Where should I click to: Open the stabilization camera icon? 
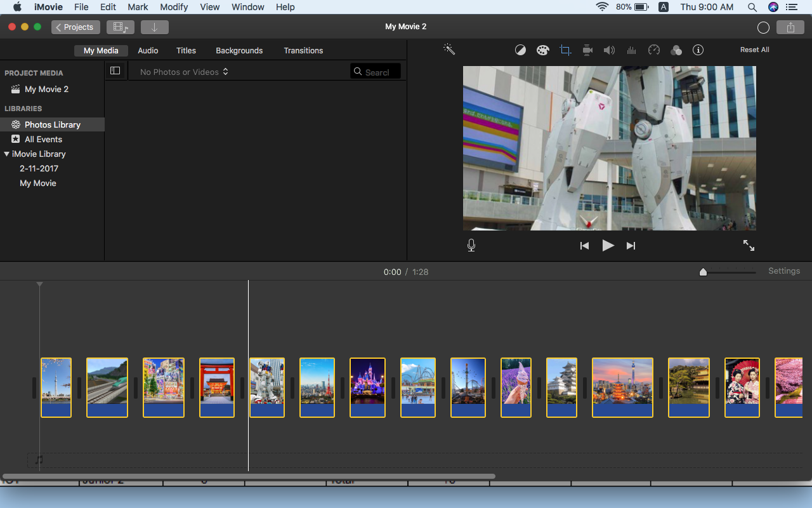pyautogui.click(x=587, y=50)
